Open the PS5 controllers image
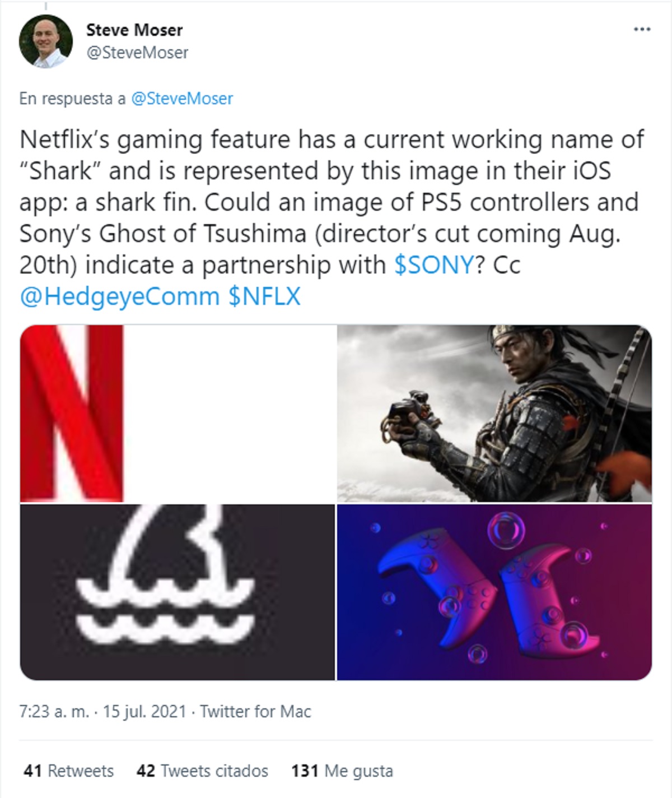 494,592
